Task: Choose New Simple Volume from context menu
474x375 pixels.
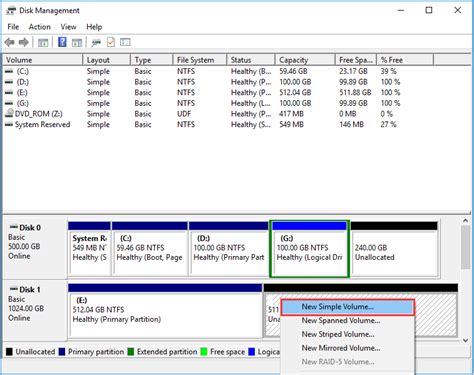Action: [348, 307]
